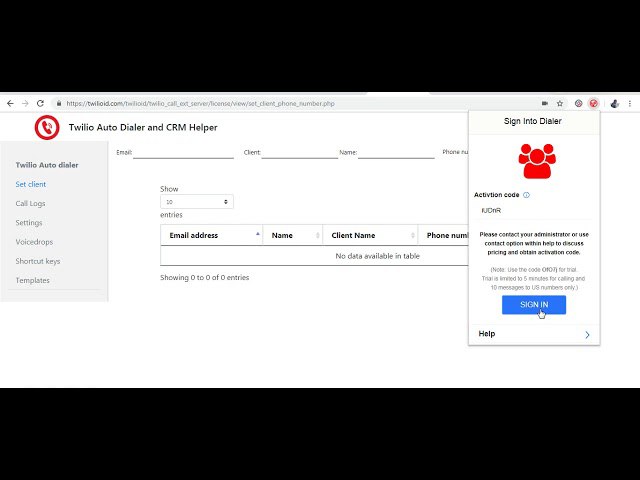This screenshot has height=480, width=640.
Task: Open Call Logs in the sidebar
Action: (31, 204)
